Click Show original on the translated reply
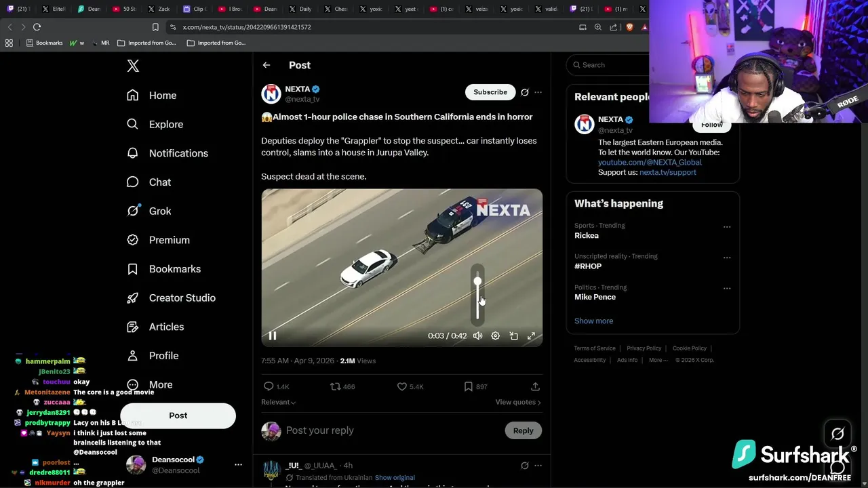The height and width of the screenshot is (488, 868). (395, 478)
